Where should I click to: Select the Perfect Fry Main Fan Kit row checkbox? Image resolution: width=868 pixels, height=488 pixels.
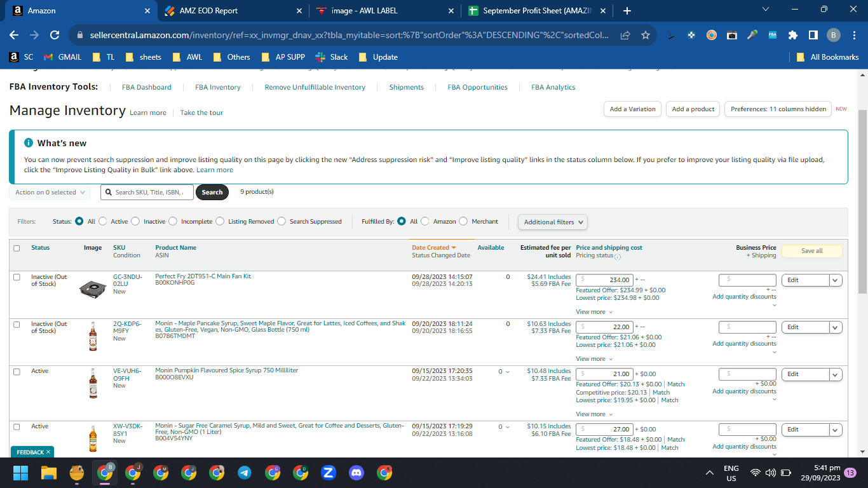click(x=17, y=277)
